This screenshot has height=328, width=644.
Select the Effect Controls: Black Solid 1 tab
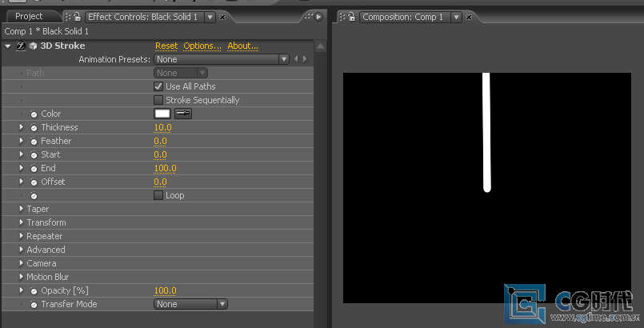142,17
